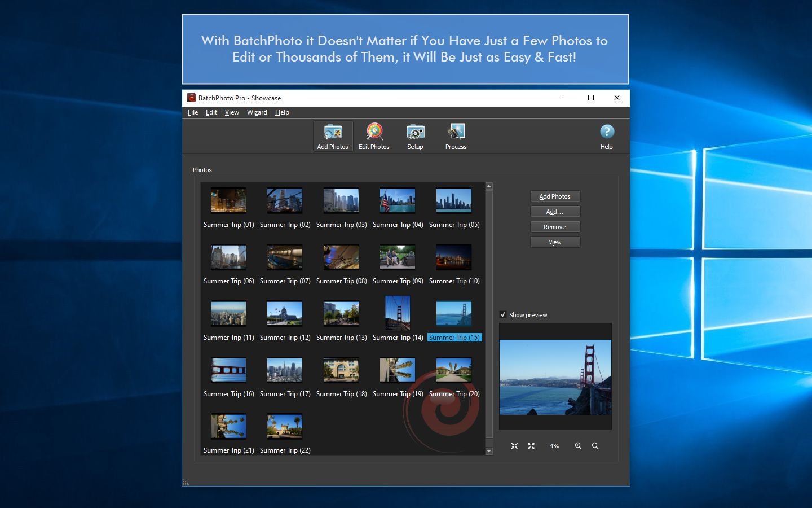
Task: Select the Summer Trip (08) thumbnail
Action: pyautogui.click(x=341, y=257)
